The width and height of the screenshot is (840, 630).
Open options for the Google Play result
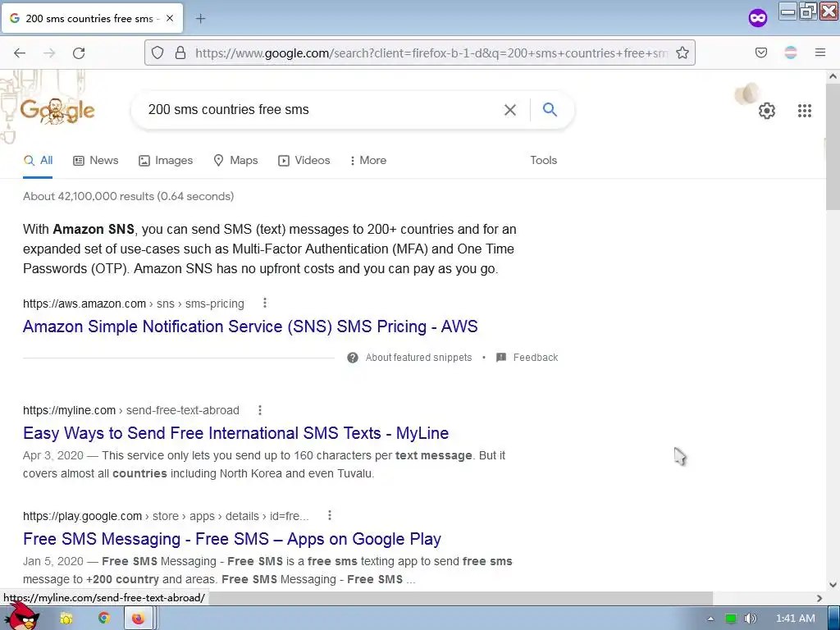[330, 515]
